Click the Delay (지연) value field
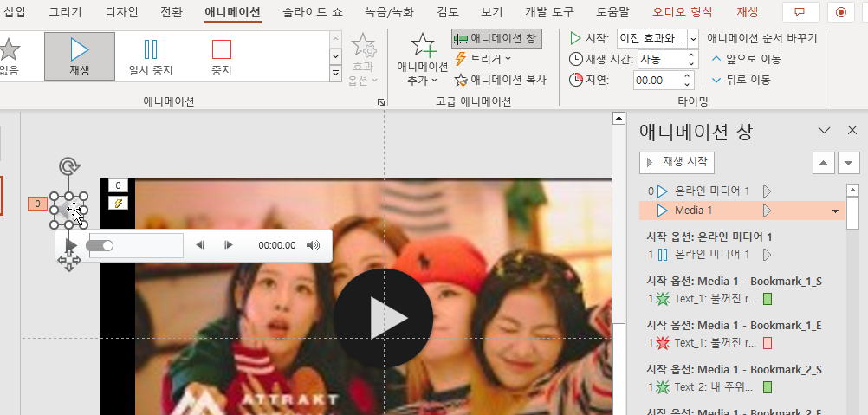 (x=656, y=81)
